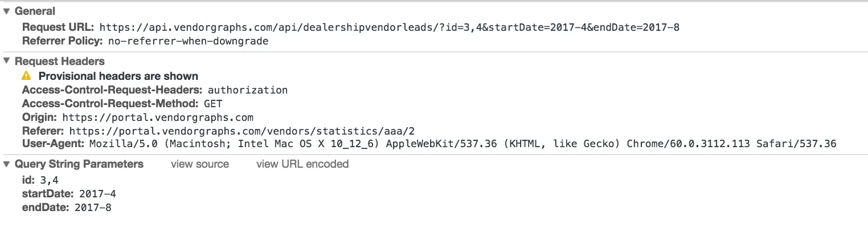The height and width of the screenshot is (235, 868).
Task: Click the Provisional headers are shown text
Action: tap(118, 76)
